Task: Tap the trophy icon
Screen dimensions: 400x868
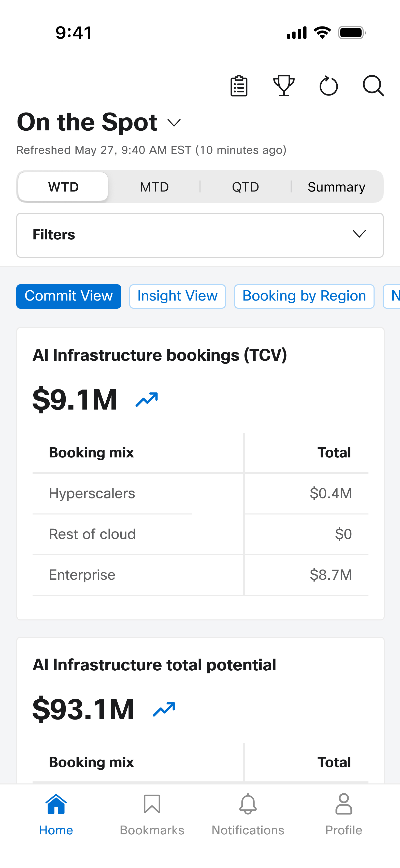Action: point(284,86)
